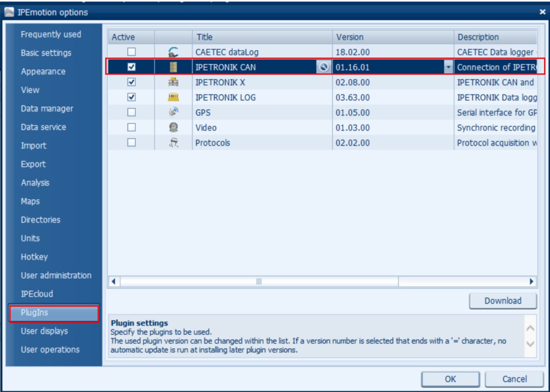The width and height of the screenshot is (550, 392).
Task: Disable the IPETRONIK X plugin checkbox
Action: point(131,82)
